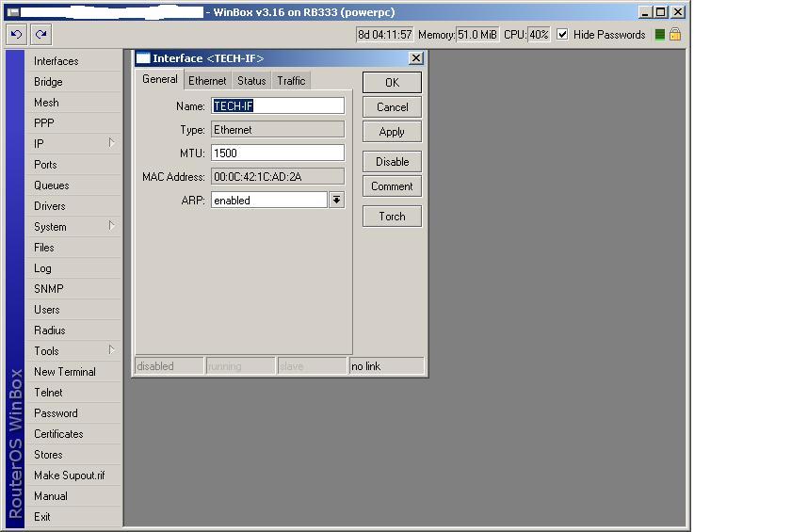Click the 'running' status cell
Viewport: 791px width, 532px height.
pyautogui.click(x=241, y=366)
